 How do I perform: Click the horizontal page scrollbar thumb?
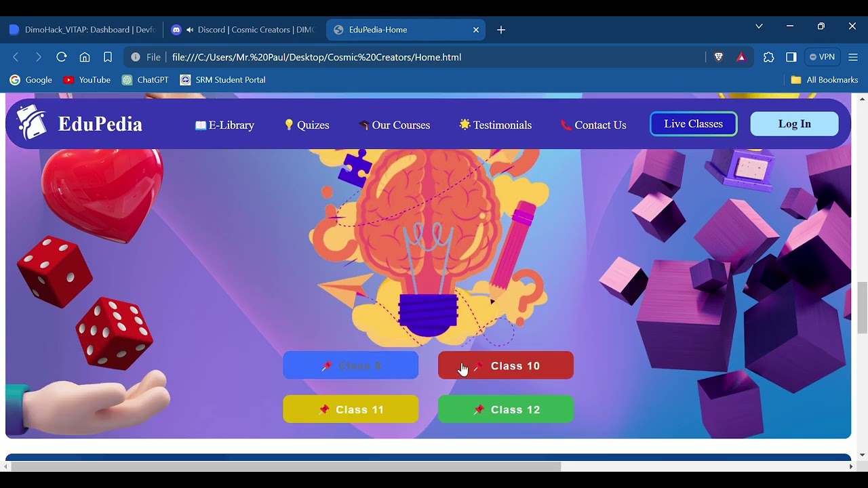point(286,466)
